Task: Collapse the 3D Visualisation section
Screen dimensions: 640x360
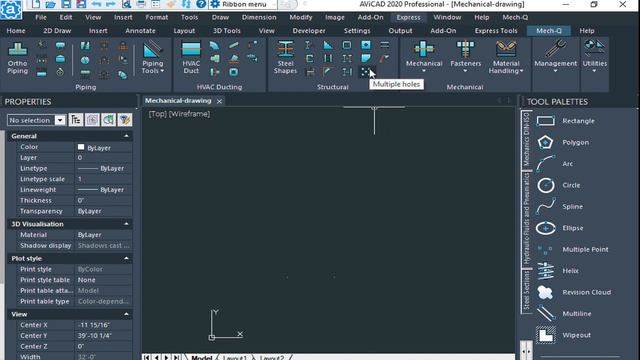Action: 126,224
